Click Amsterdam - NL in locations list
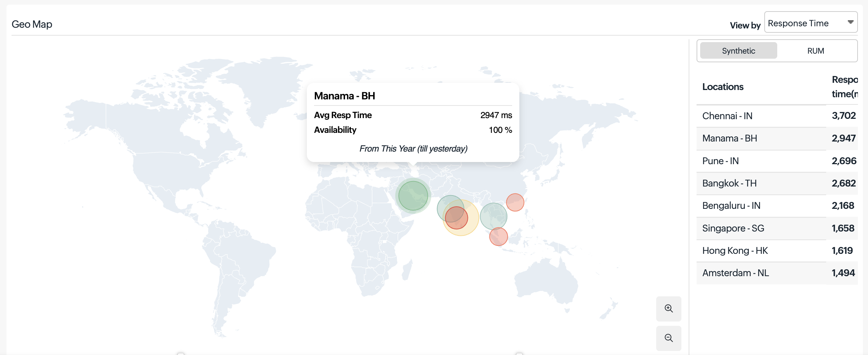Screen dimensions: 868x355 point(735,273)
